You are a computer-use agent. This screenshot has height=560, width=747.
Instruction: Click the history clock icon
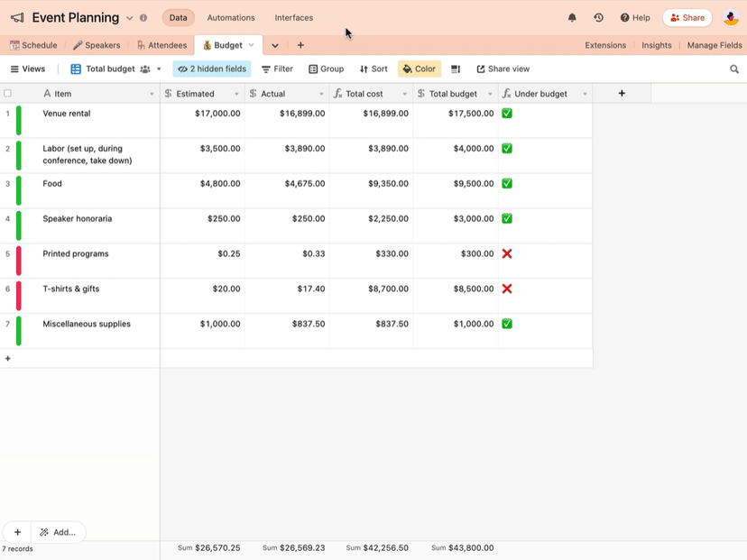tap(597, 17)
